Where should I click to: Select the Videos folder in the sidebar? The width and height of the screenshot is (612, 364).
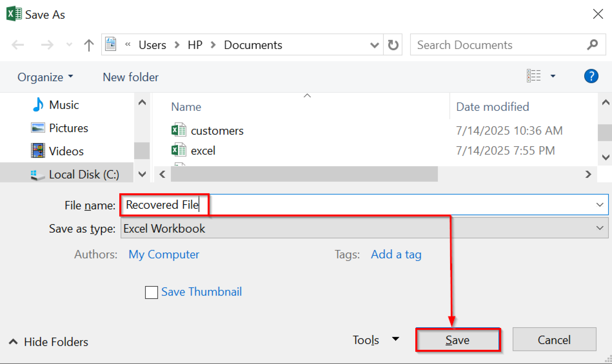click(x=66, y=151)
